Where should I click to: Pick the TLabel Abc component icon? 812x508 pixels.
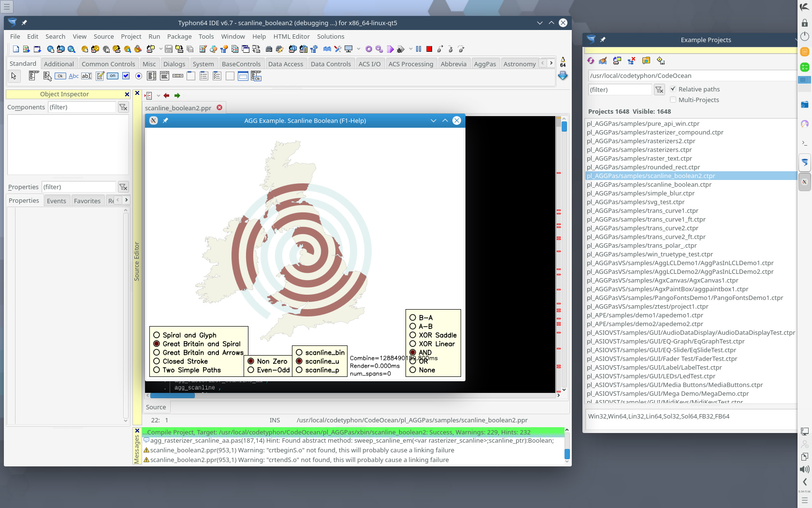73,76
